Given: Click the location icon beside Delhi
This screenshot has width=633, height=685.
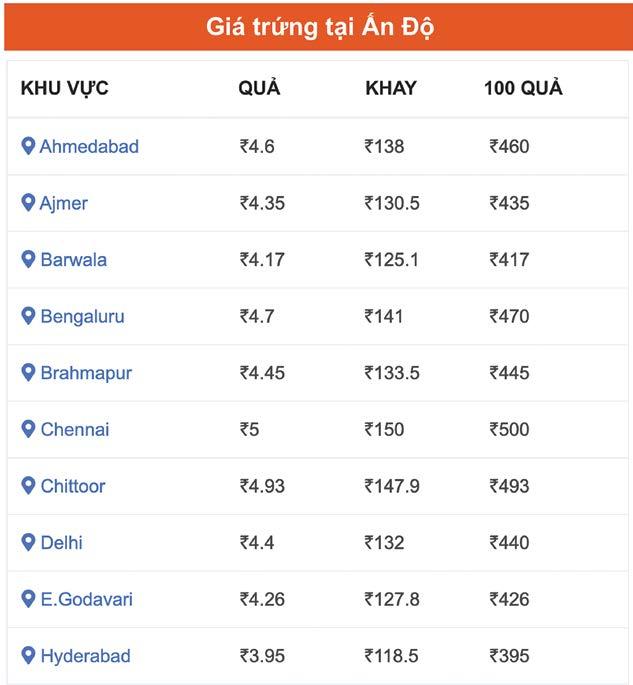Looking at the screenshot, I should pos(28,543).
